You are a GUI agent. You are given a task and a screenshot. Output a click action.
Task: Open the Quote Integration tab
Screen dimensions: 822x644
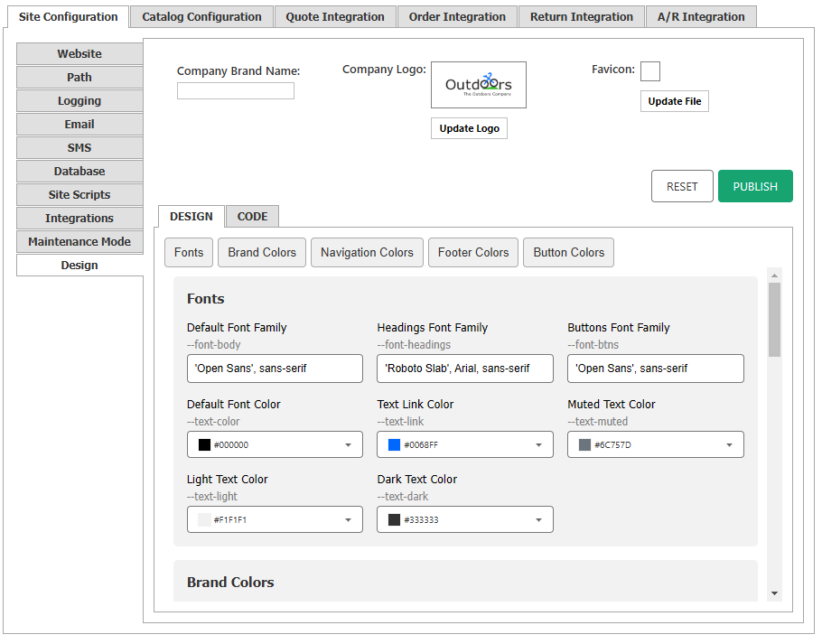335,17
